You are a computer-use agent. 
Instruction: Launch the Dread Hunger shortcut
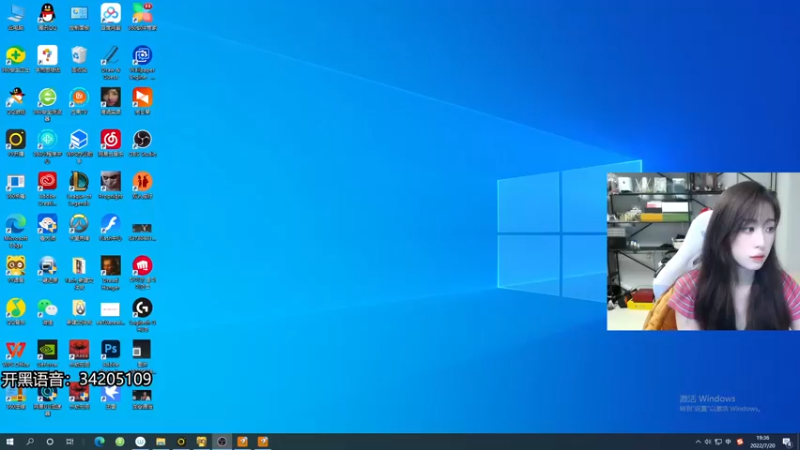(x=111, y=272)
